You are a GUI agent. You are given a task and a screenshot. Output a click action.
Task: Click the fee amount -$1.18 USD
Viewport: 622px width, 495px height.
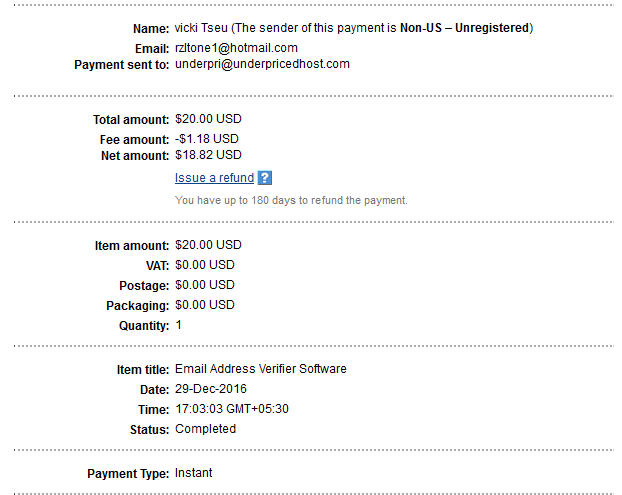[x=207, y=139]
